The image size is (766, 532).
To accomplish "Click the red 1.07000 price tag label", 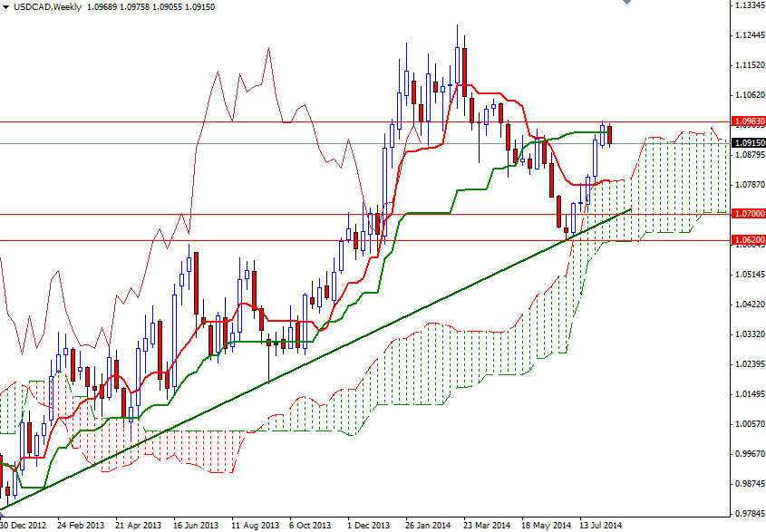I will pyautogui.click(x=747, y=214).
